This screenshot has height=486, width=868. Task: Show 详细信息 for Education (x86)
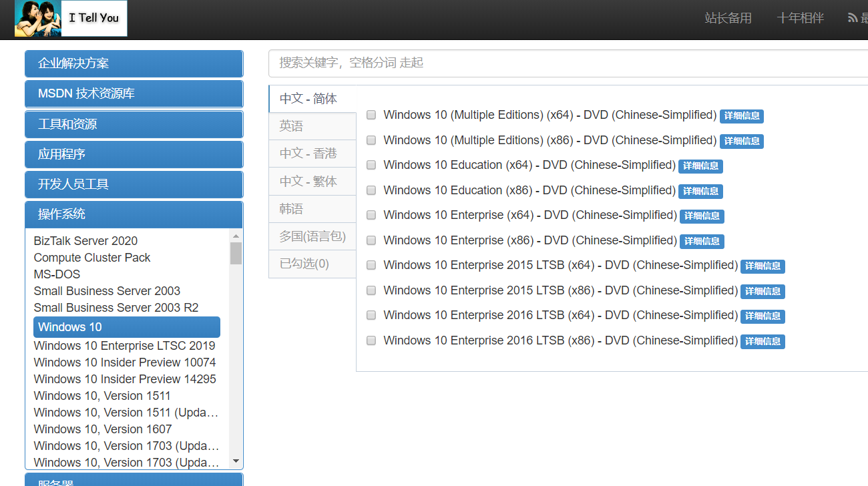pos(700,192)
